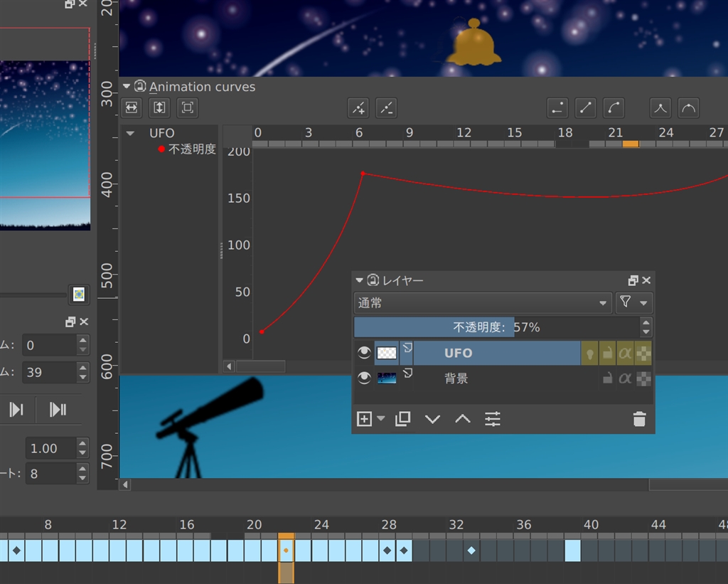Toggle alpha inherit on 背景 layer

click(625, 378)
